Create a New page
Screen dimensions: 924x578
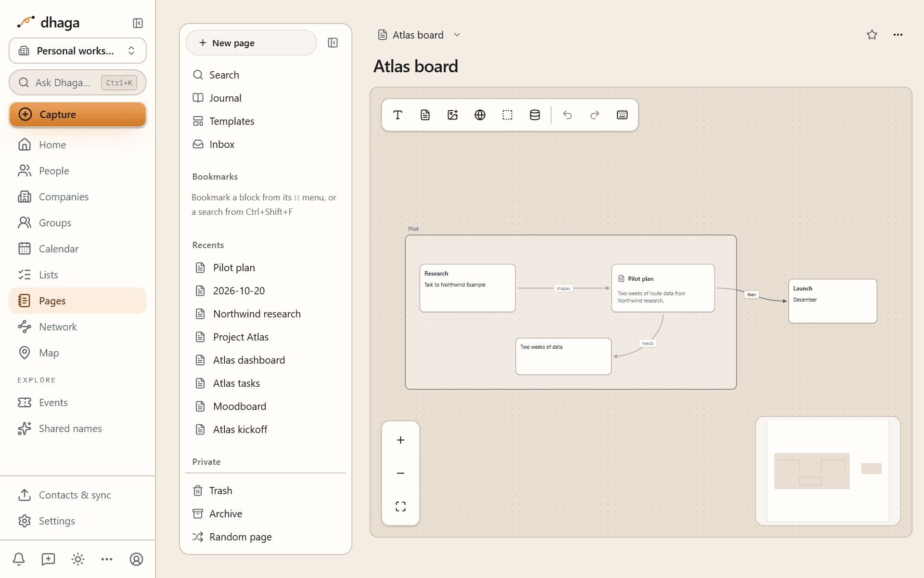(x=251, y=43)
